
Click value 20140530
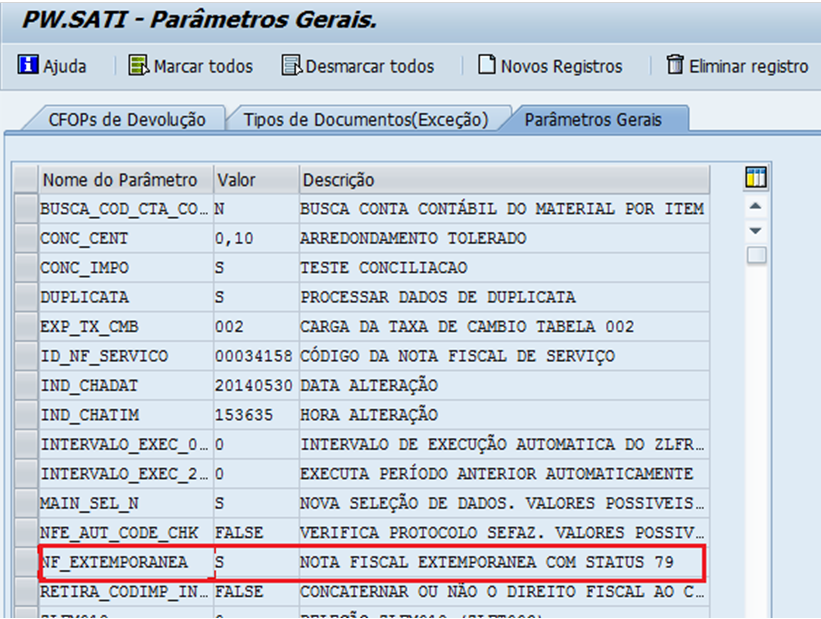click(x=256, y=385)
